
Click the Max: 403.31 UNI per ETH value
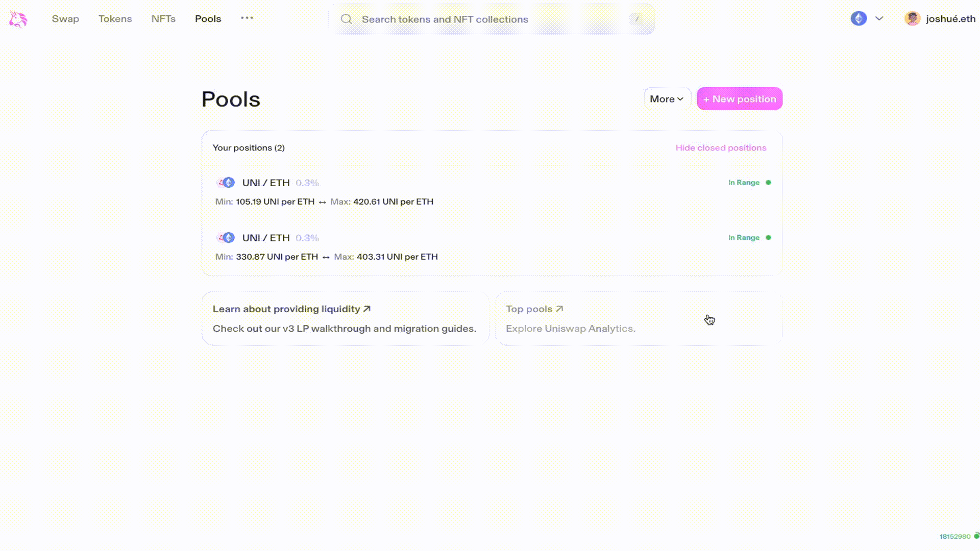[x=386, y=257]
